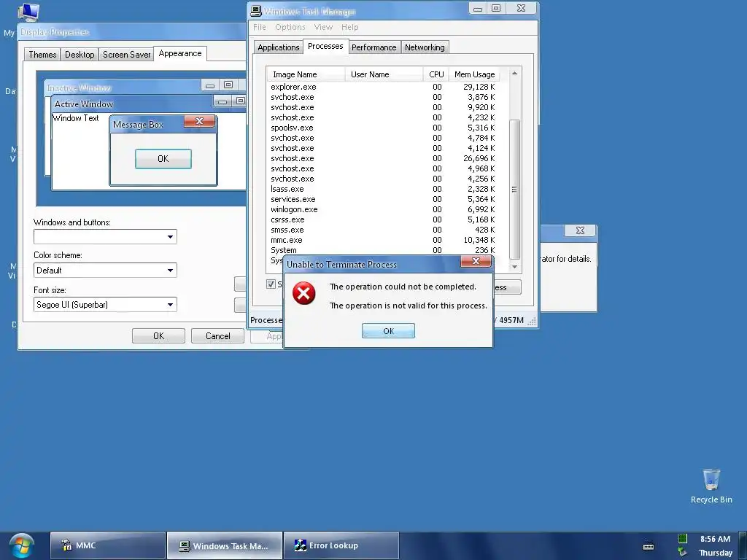
Task: Click the red error icon in the dialog
Action: pyautogui.click(x=304, y=293)
